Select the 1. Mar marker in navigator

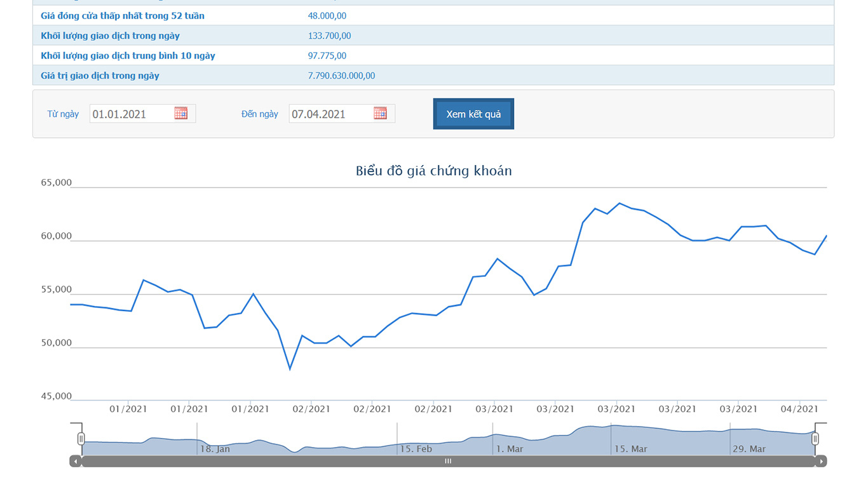[x=509, y=449]
